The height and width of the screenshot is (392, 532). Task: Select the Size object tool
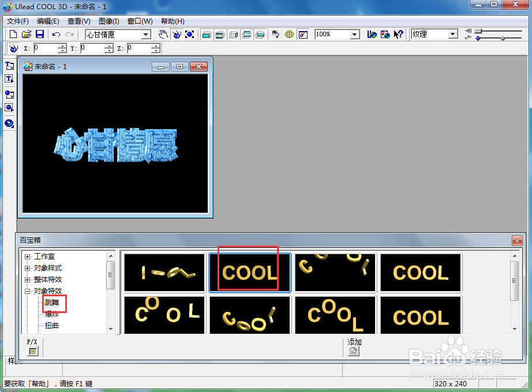click(x=190, y=34)
